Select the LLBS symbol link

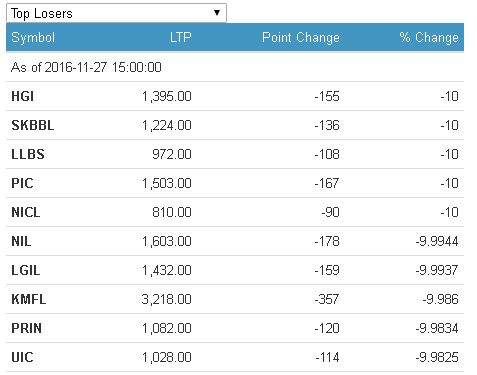click(x=28, y=154)
